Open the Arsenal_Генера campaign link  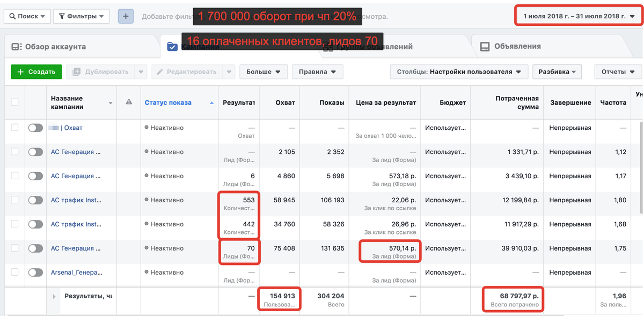pyautogui.click(x=76, y=273)
